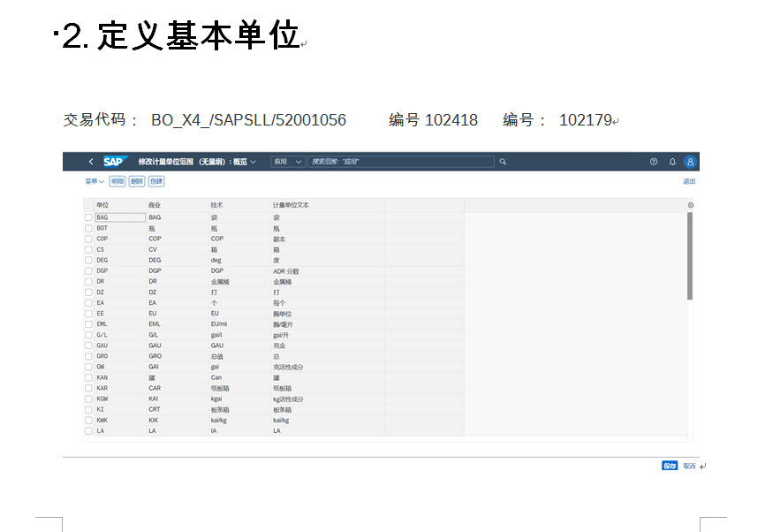This screenshot has width=773, height=532.
Task: Open the user profile avatar
Action: [690, 162]
